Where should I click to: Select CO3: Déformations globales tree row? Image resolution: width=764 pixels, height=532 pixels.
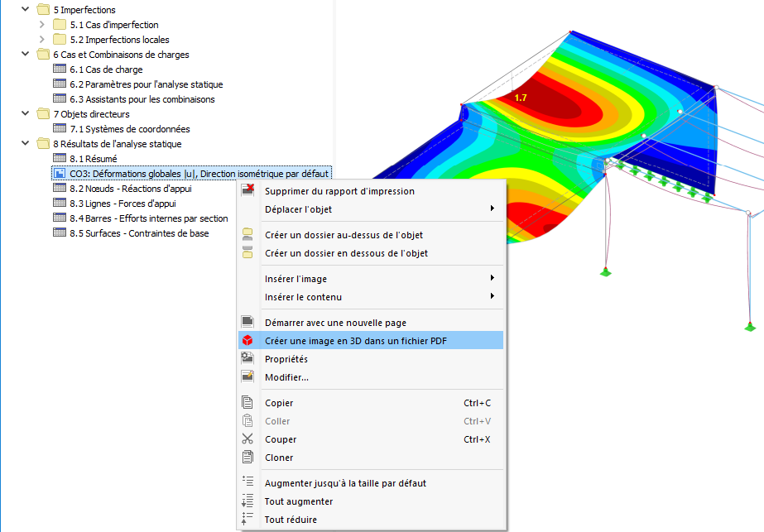click(x=191, y=174)
